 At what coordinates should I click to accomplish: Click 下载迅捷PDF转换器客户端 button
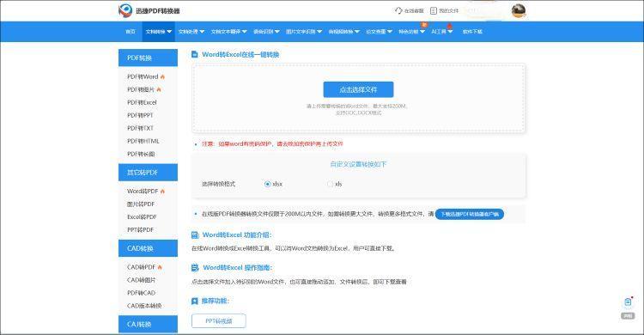470,214
